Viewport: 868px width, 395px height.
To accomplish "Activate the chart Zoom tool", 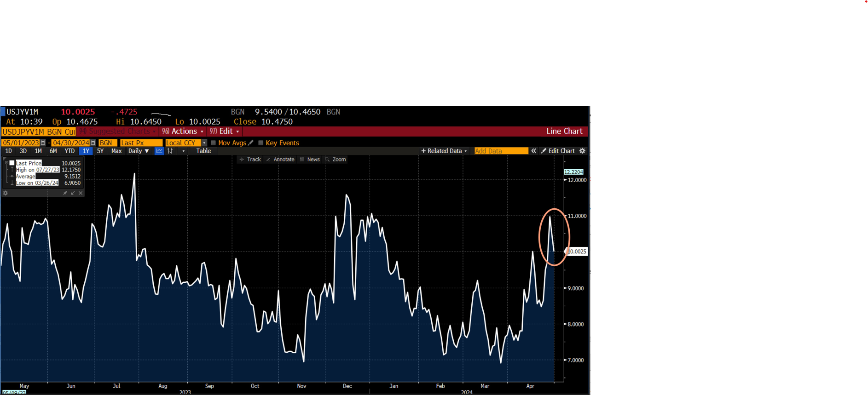I will point(336,160).
